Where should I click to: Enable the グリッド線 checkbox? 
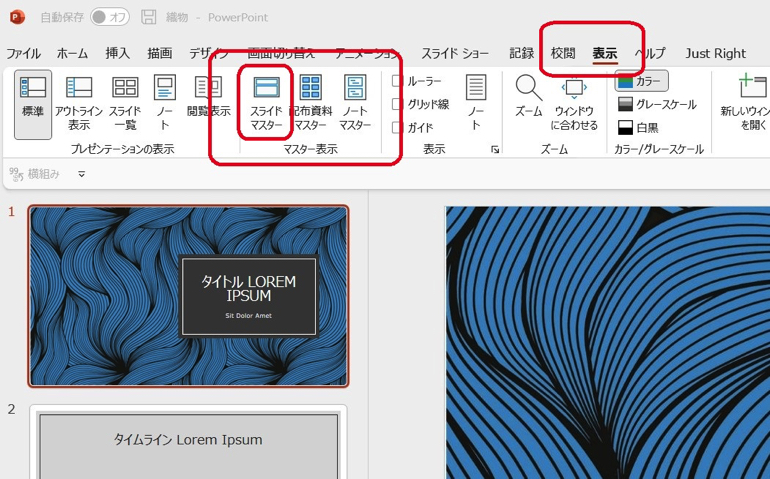(397, 104)
